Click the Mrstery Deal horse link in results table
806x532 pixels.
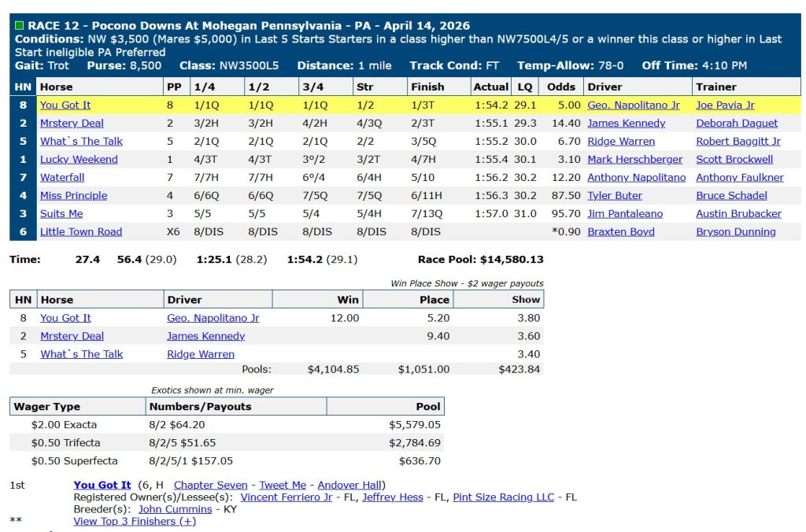coord(72,123)
